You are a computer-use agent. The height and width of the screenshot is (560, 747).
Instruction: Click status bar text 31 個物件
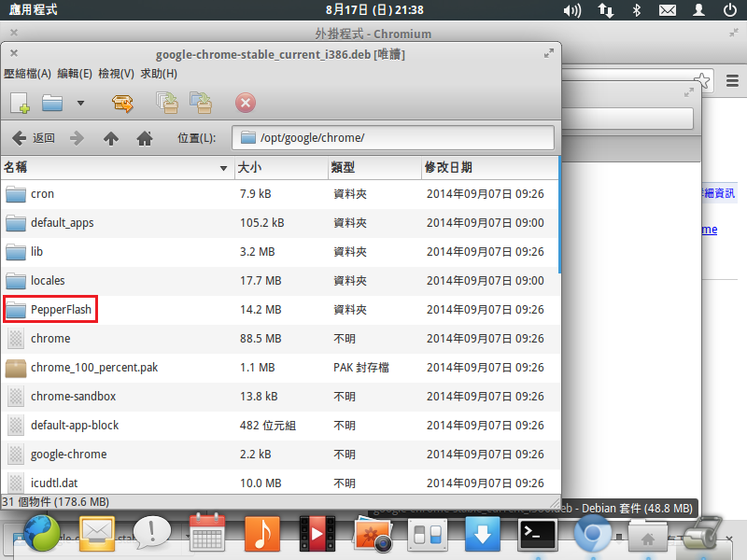pos(55,502)
